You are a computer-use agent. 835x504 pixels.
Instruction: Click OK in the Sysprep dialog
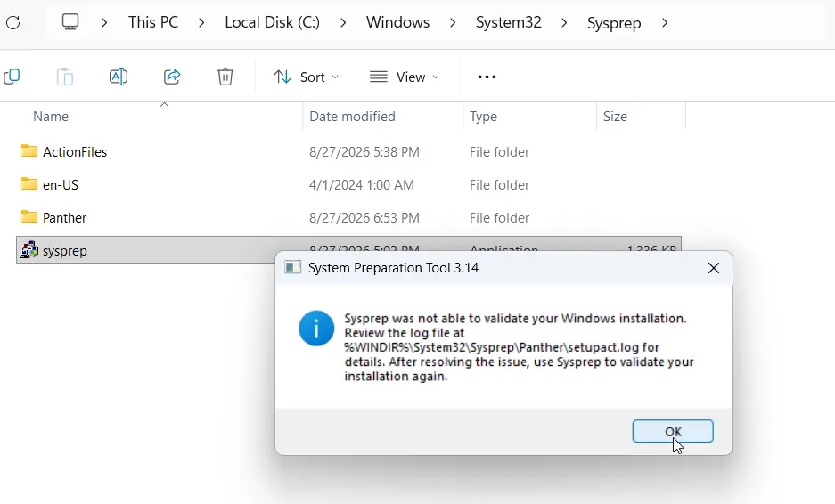pos(673,431)
